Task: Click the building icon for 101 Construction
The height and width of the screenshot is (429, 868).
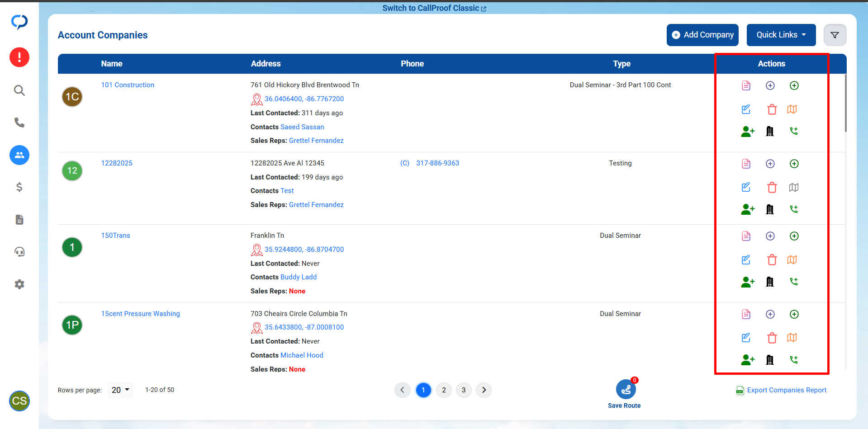Action: (x=770, y=131)
